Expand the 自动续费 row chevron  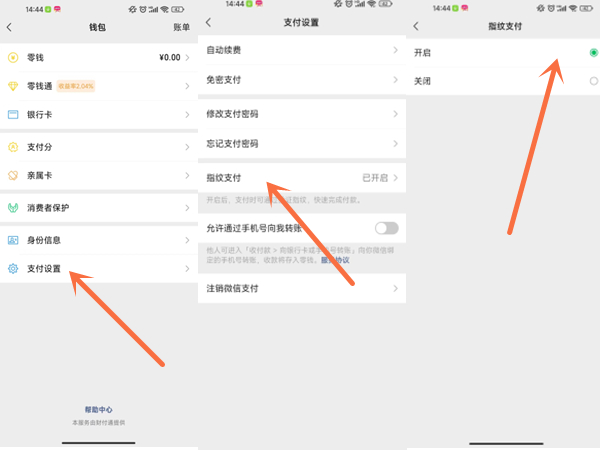tap(396, 49)
